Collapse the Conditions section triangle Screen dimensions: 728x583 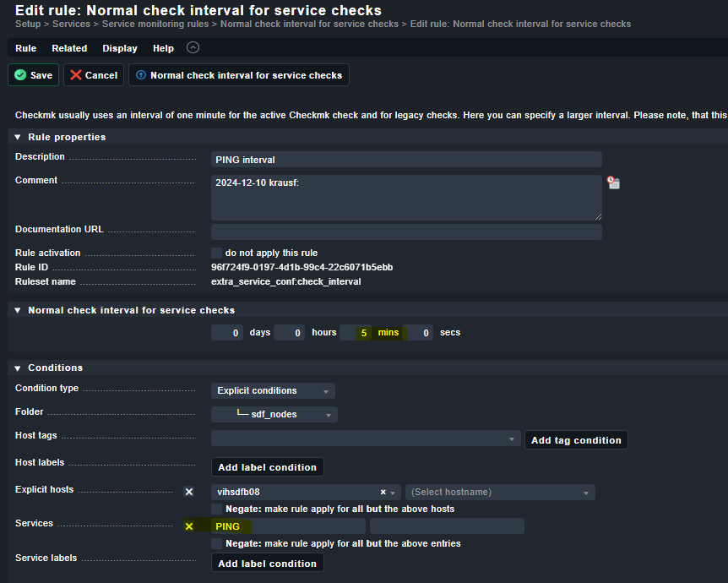[17, 368]
